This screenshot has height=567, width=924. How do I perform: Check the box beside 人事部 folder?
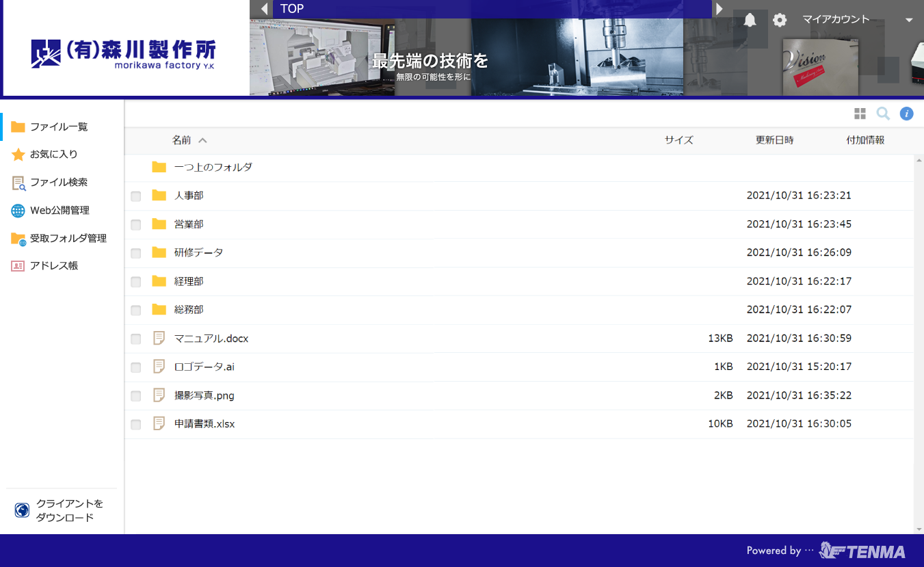click(136, 196)
